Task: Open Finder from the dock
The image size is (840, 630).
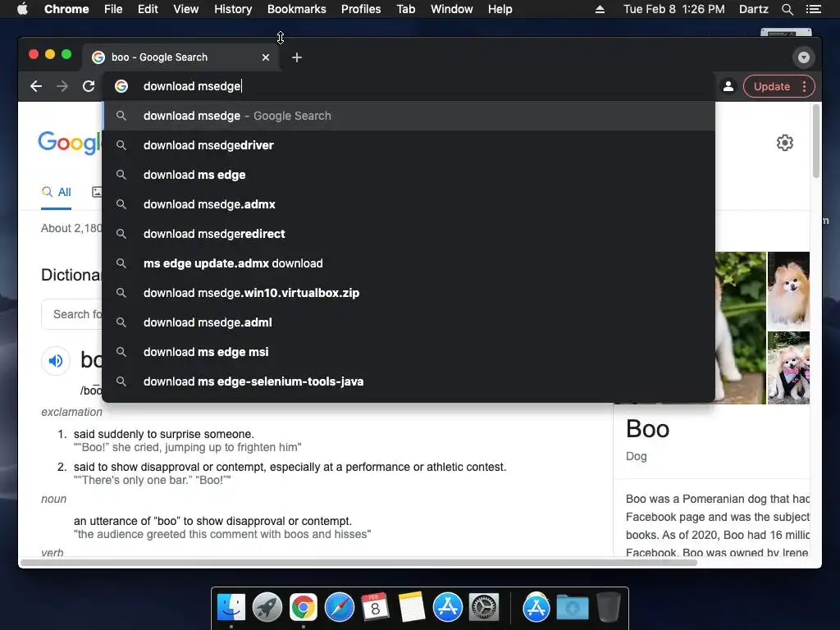Action: tap(231, 608)
